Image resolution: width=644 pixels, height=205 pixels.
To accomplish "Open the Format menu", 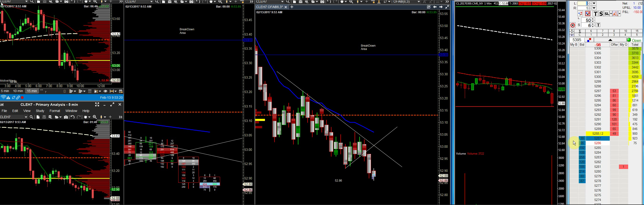I will pyautogui.click(x=55, y=111).
